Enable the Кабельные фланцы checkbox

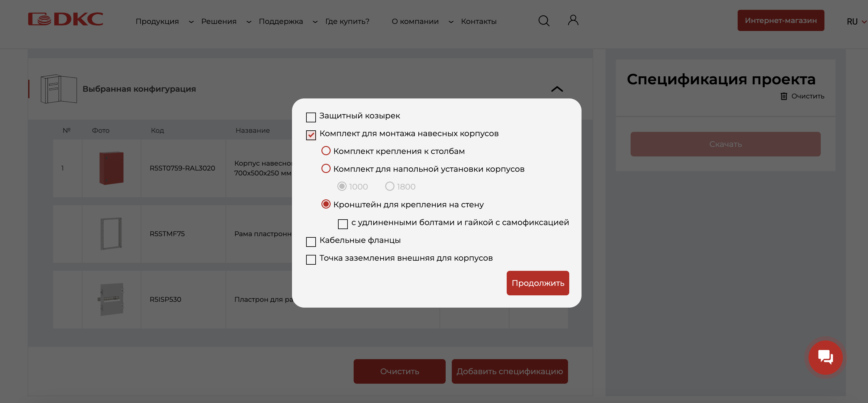pyautogui.click(x=311, y=242)
